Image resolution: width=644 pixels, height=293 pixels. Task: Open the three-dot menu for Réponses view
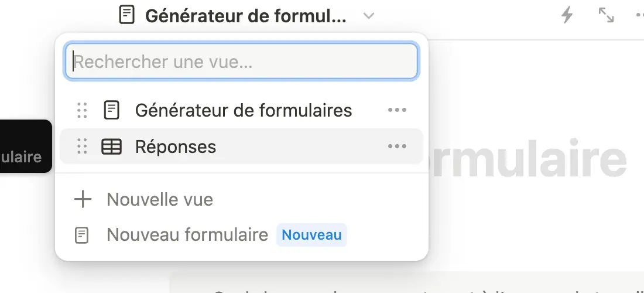point(397,146)
